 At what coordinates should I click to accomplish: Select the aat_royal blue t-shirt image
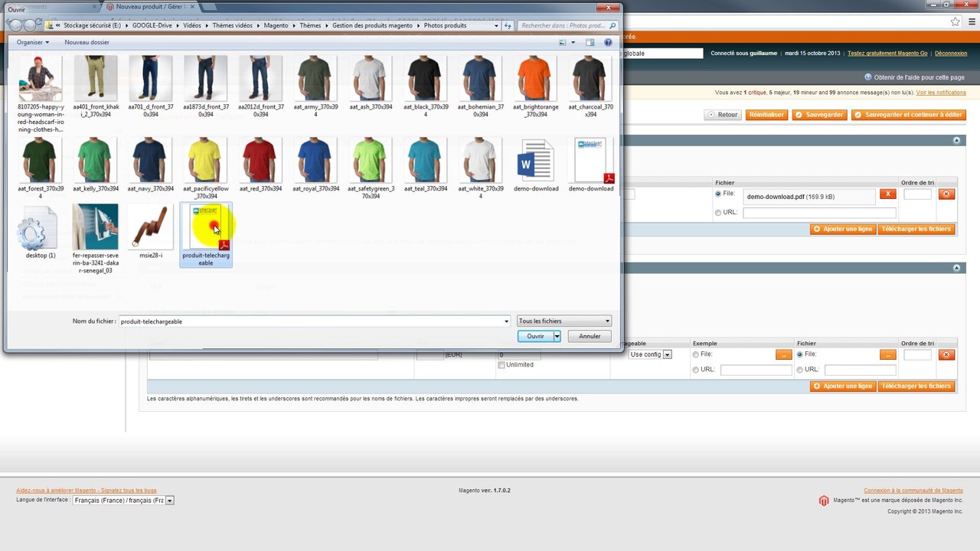[x=315, y=165]
